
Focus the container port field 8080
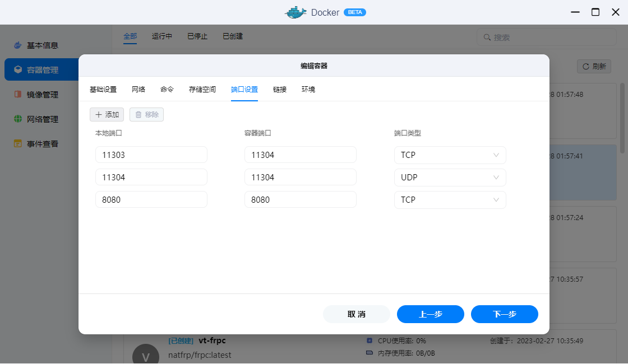(301, 199)
